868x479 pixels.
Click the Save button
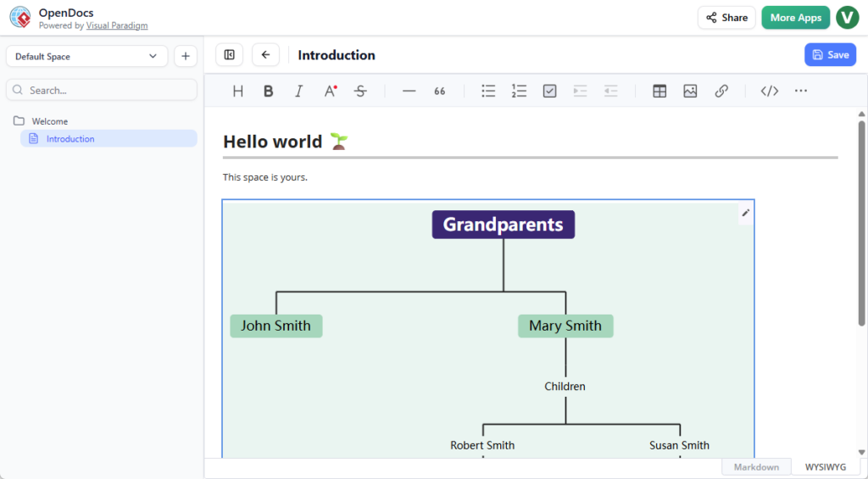[x=830, y=55]
